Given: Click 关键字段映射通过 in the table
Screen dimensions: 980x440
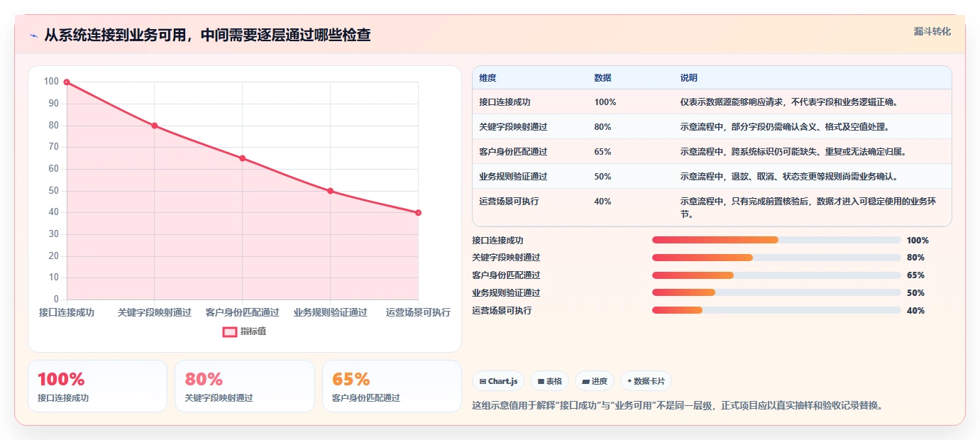Looking at the screenshot, I should pyautogui.click(x=513, y=127).
